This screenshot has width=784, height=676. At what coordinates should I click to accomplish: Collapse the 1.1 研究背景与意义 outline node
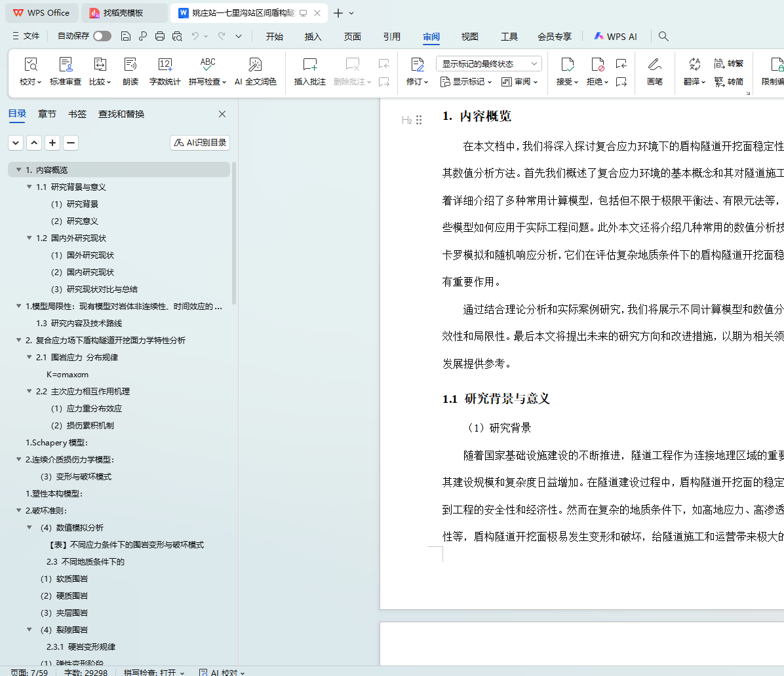(x=29, y=187)
